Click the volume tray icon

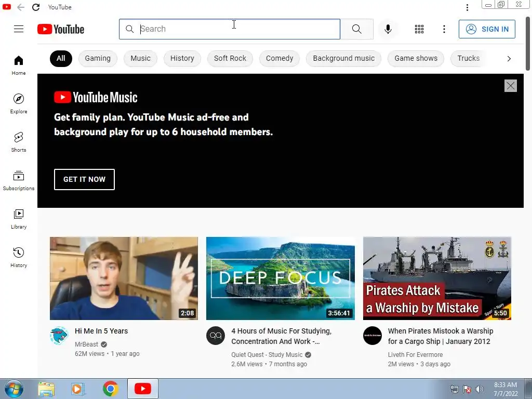(x=480, y=389)
